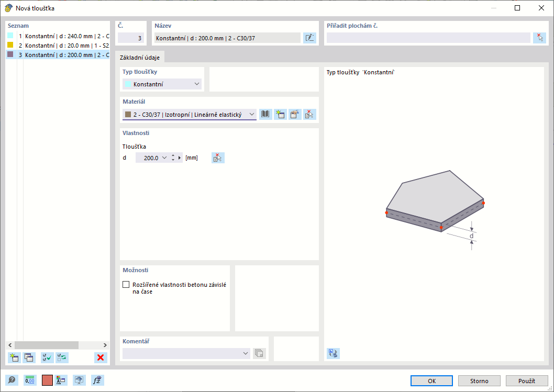The width and height of the screenshot is (554, 392).
Task: Click the edit name icon next to Název
Action: [x=309, y=38]
